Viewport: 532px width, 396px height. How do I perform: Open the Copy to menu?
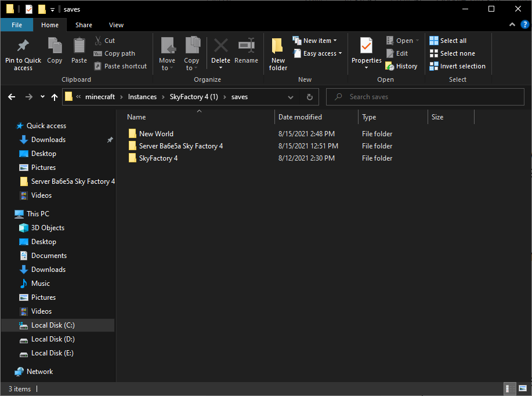(191, 54)
